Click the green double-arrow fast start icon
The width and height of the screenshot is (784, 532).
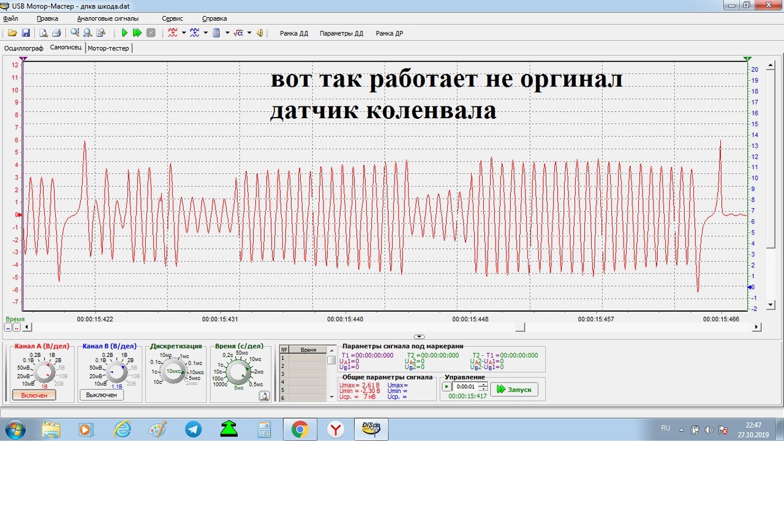[137, 33]
